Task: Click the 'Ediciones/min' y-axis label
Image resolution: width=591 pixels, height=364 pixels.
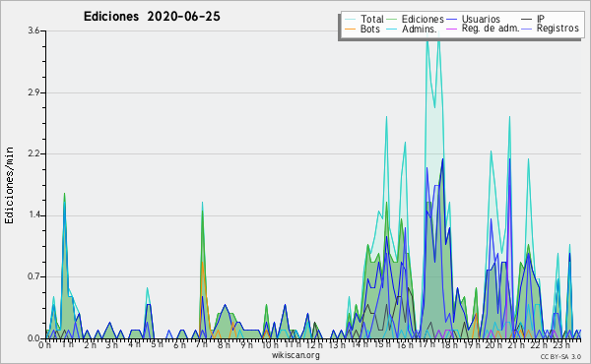Action: click(9, 185)
